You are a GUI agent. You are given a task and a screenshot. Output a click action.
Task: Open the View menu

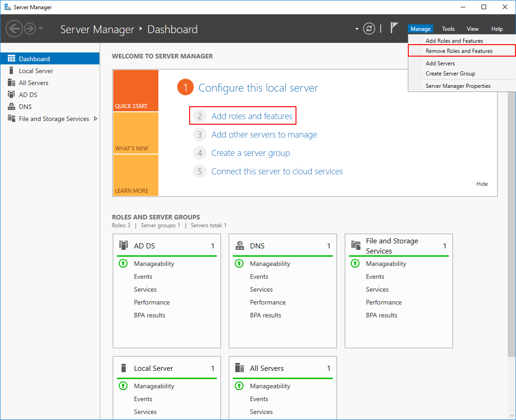tap(473, 29)
